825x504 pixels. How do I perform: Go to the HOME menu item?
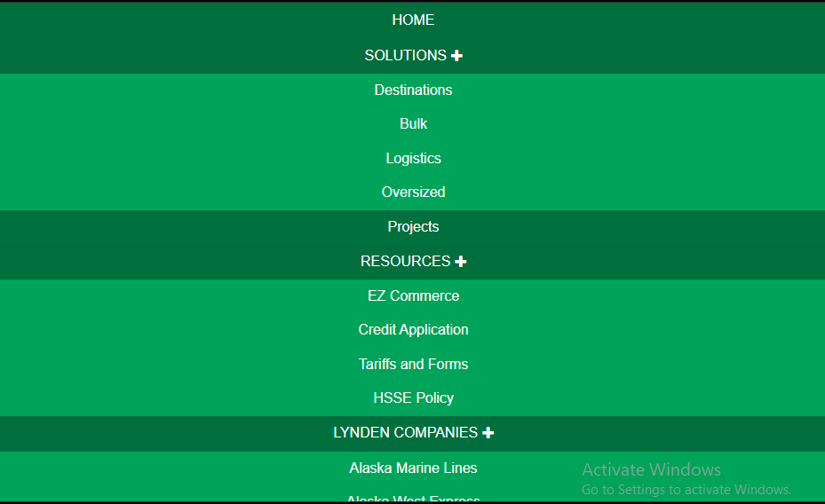(x=413, y=20)
